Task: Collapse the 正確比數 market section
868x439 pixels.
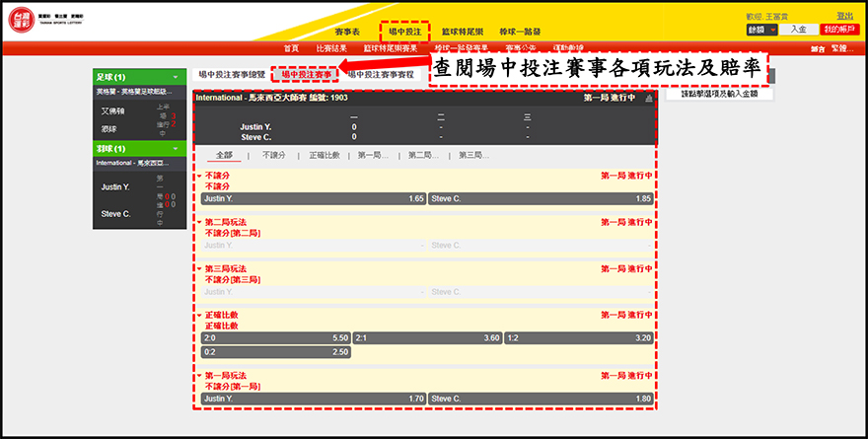Action: 198,315
